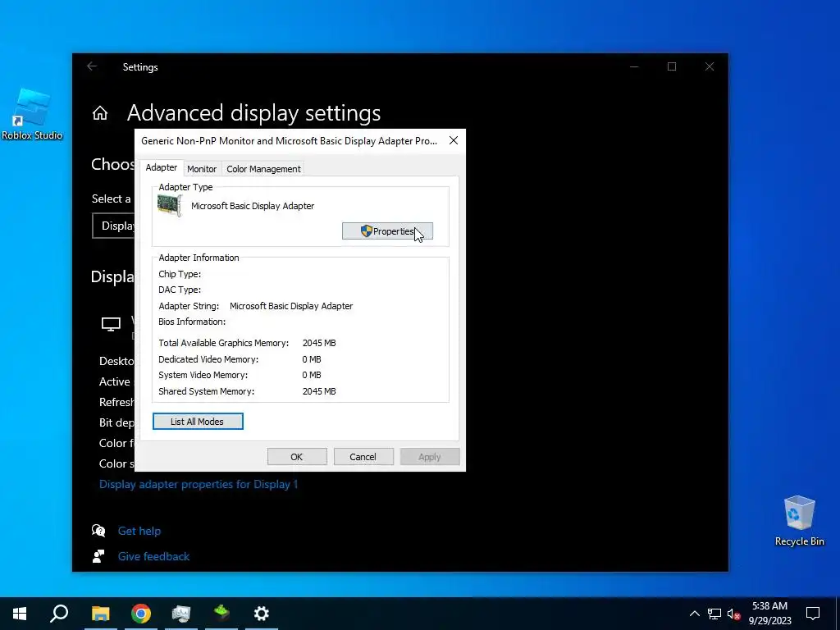Switch to the Adapter tab
The image size is (840, 630).
pos(162,167)
